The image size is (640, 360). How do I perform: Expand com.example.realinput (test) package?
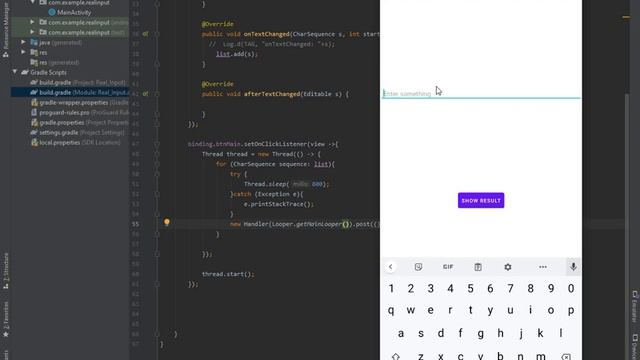(x=32, y=32)
